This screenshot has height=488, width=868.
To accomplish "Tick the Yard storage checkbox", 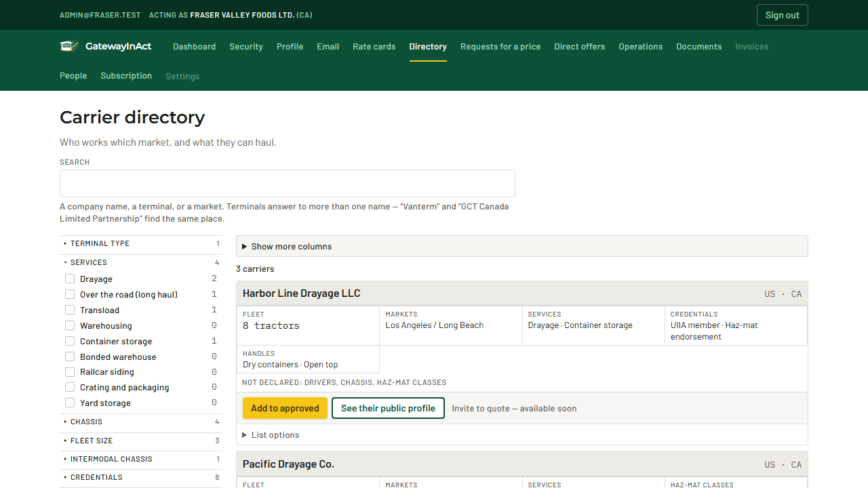I will tap(70, 403).
